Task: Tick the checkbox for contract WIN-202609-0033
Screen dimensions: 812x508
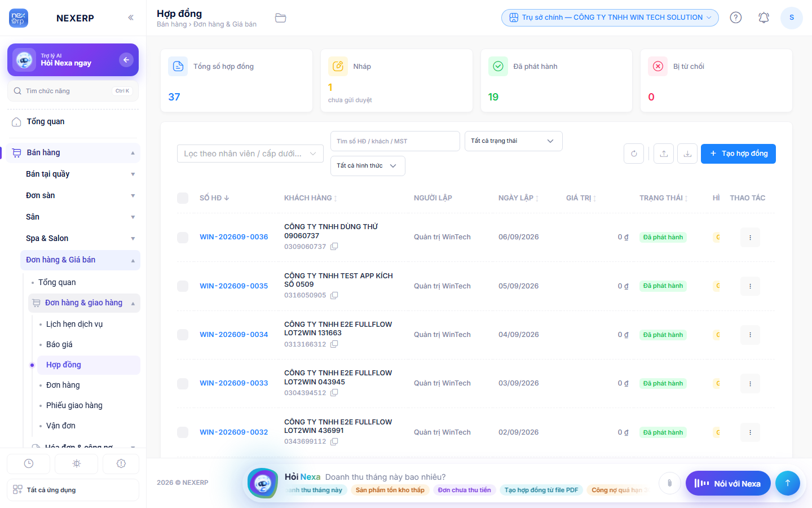Action: coord(183,383)
